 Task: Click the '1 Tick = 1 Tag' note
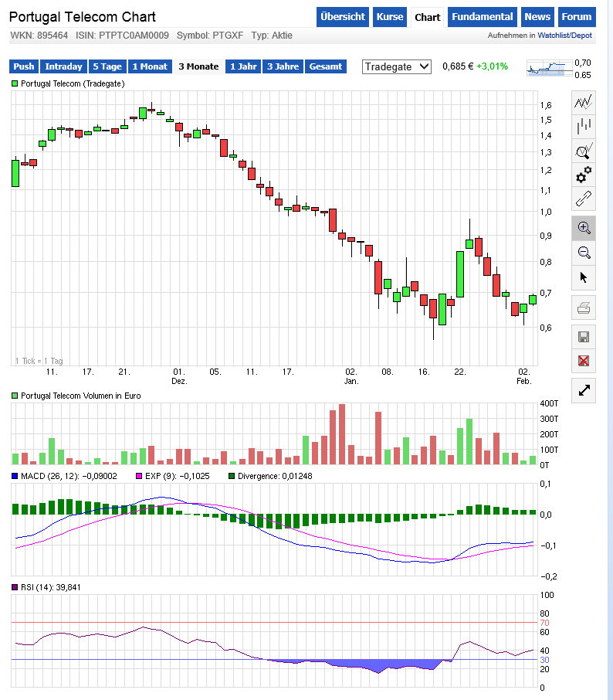tap(39, 361)
